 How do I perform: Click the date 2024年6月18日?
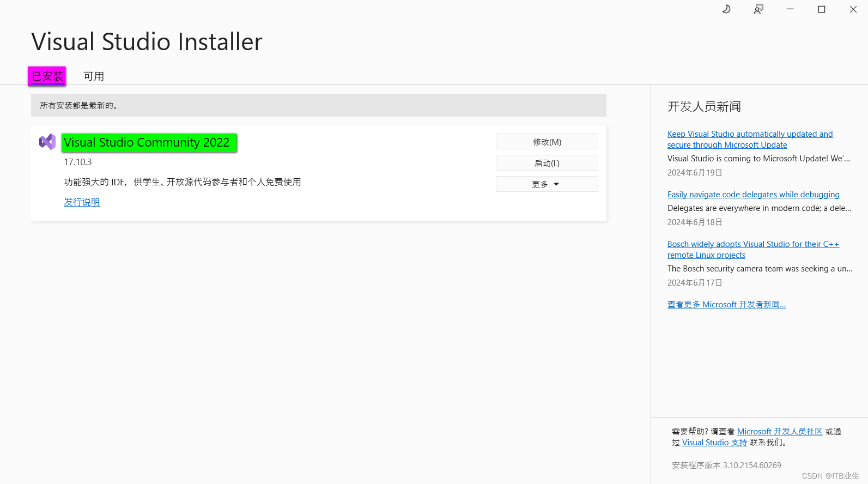[695, 222]
